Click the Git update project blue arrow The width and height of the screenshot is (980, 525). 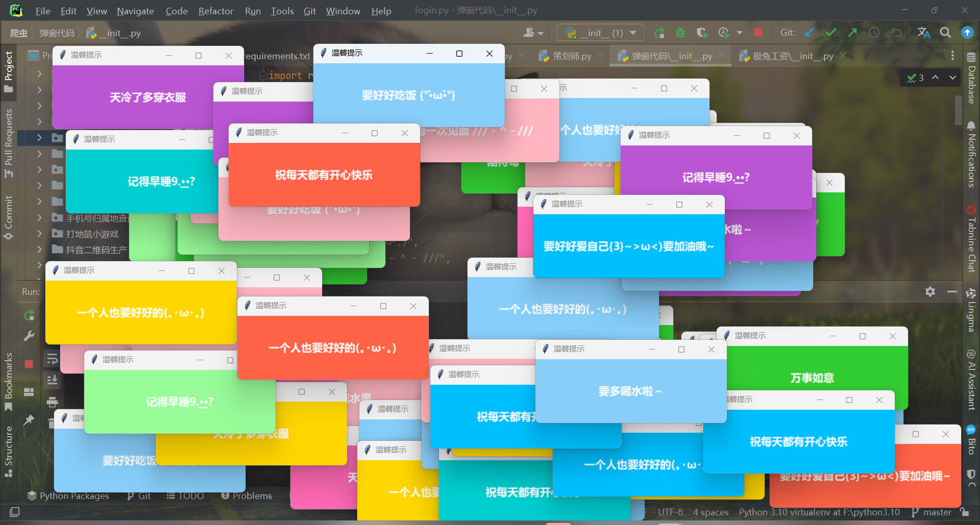click(809, 33)
